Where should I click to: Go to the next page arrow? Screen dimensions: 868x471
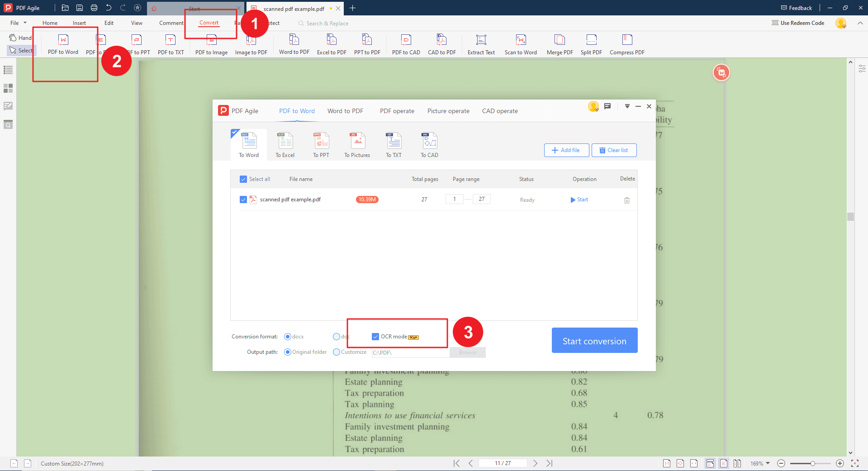(535, 463)
